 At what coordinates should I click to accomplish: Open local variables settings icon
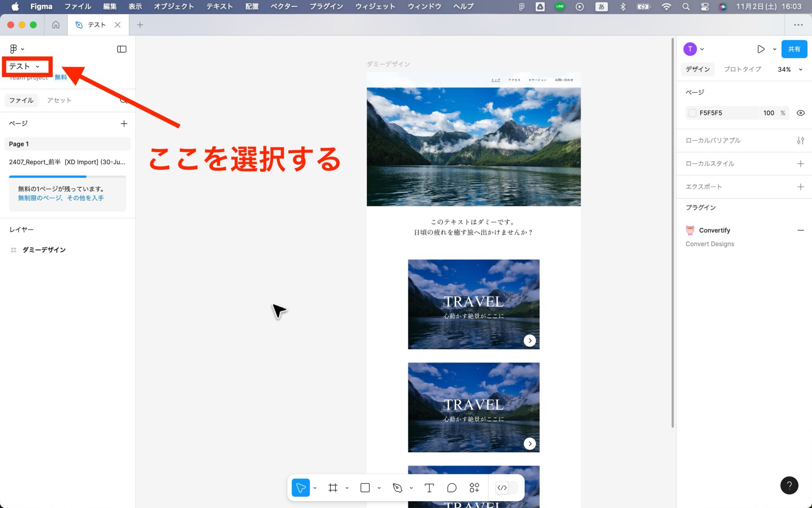[801, 140]
